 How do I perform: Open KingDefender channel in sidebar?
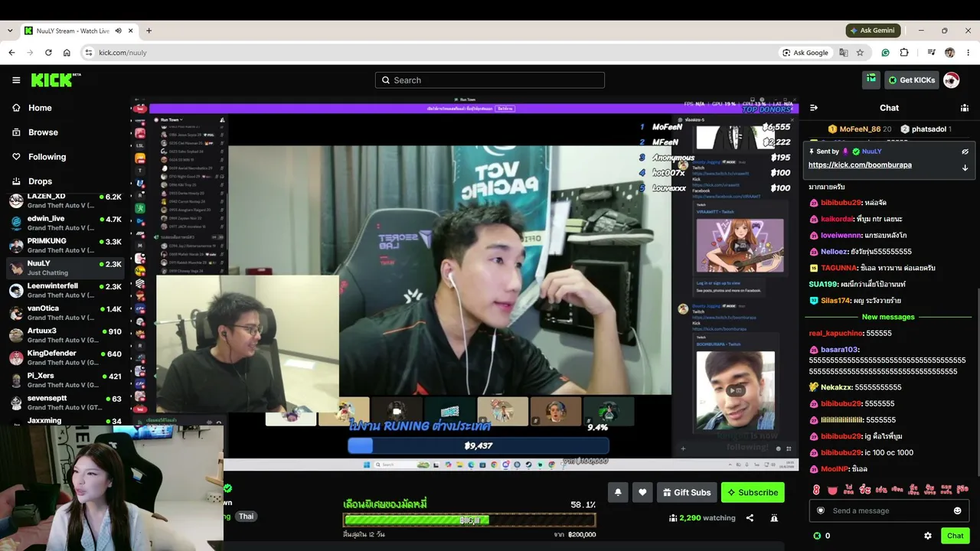(65, 357)
